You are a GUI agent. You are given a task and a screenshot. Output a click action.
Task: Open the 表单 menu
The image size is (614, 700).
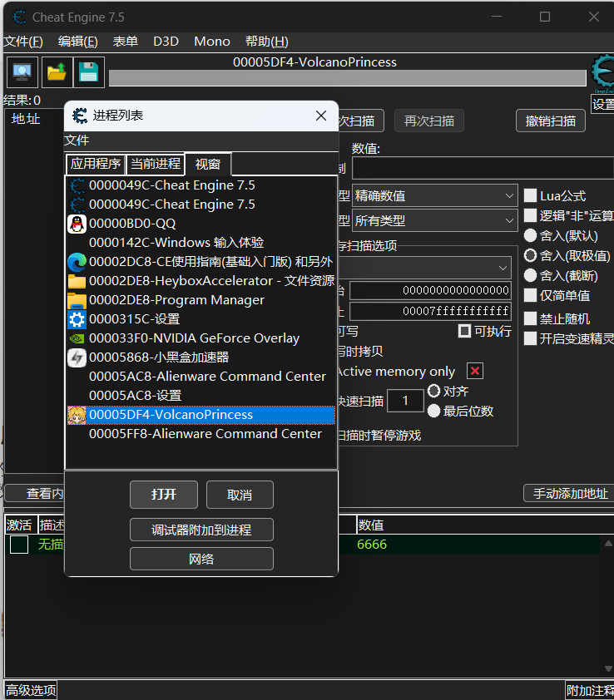pos(125,42)
